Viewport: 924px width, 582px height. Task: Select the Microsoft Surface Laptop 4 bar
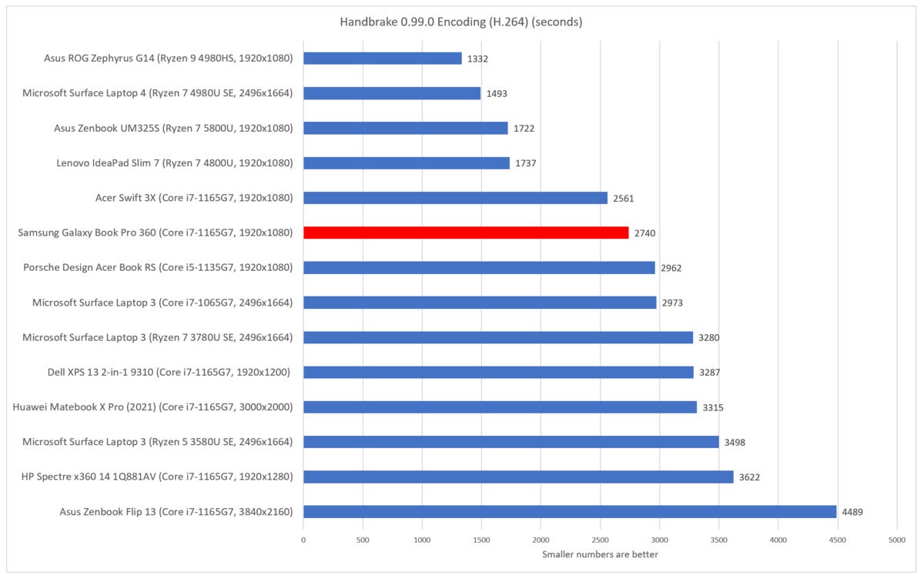tap(392, 93)
